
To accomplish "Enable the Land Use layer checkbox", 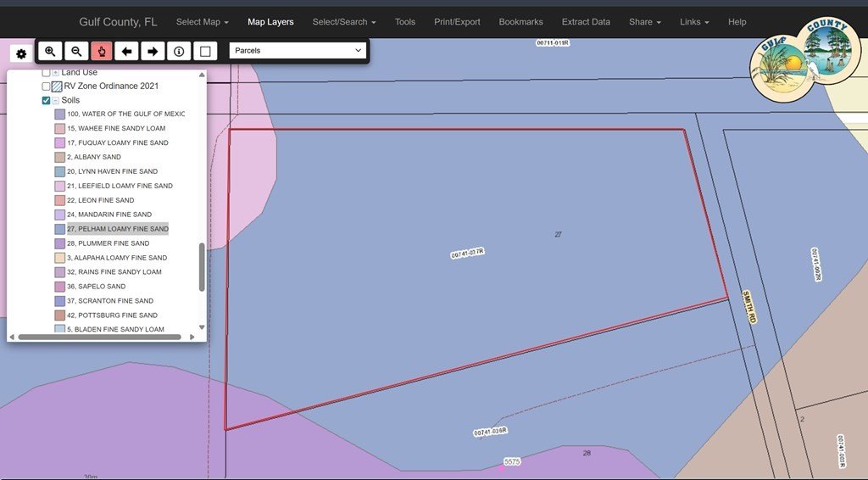I will tap(47, 73).
